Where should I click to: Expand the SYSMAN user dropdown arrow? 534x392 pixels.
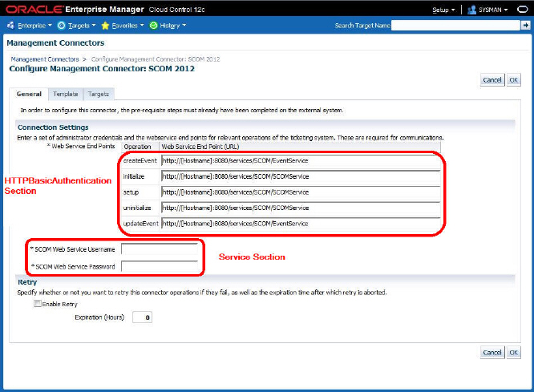tap(506, 10)
